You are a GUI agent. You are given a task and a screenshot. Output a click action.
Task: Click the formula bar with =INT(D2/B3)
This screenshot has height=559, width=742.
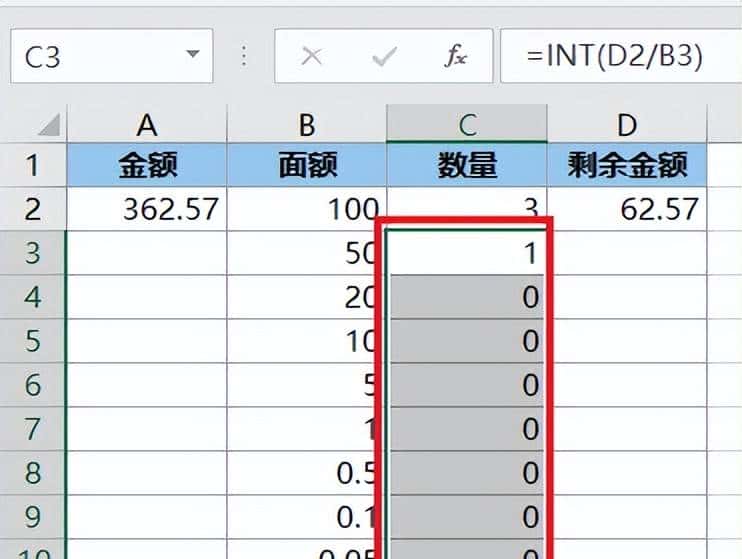tap(621, 56)
